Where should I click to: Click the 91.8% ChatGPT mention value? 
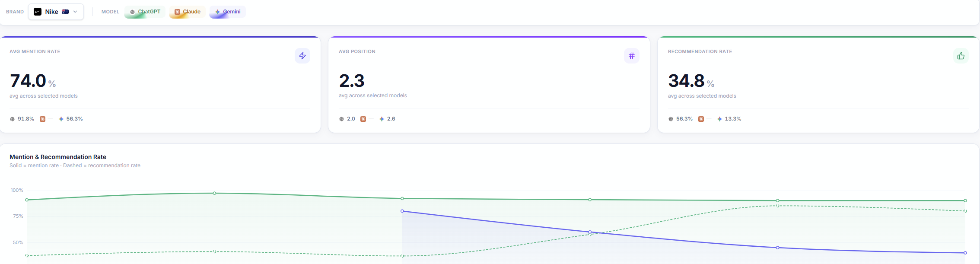click(x=26, y=119)
